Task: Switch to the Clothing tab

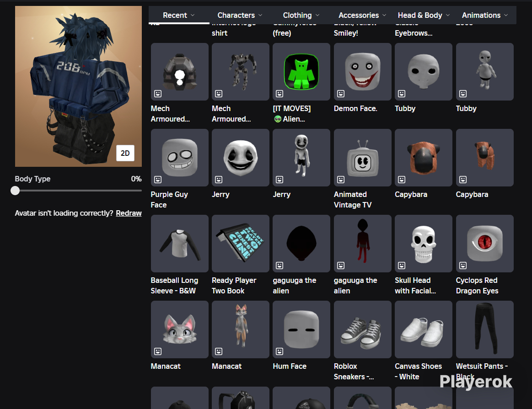Action: [301, 15]
